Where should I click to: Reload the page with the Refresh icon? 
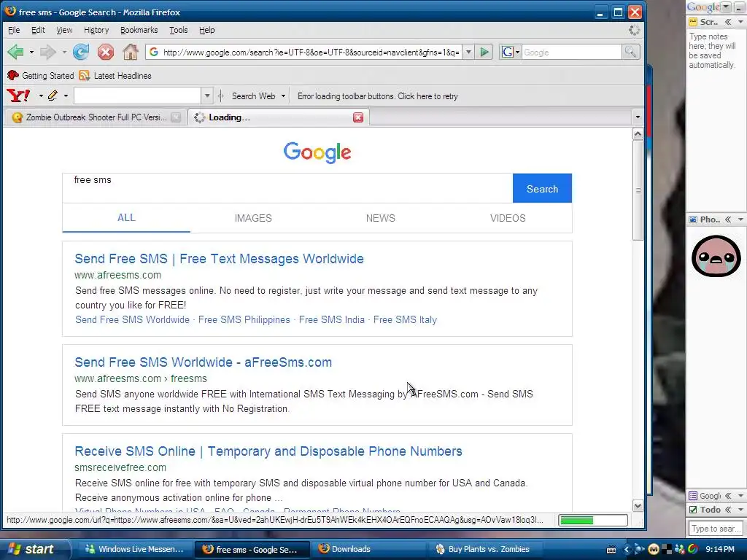(x=81, y=52)
